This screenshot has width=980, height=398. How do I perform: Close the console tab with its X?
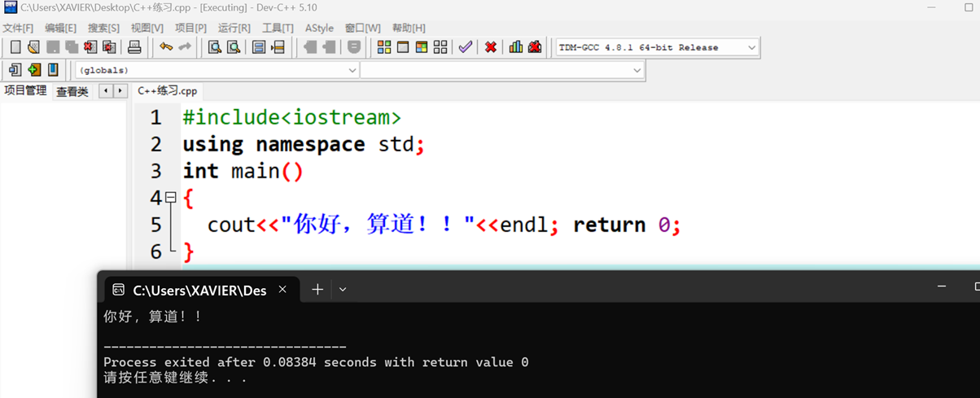pyautogui.click(x=282, y=290)
